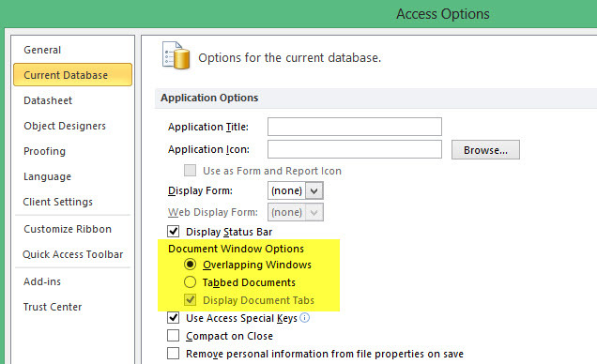Click the database options icon at top
Viewport: 597px width, 364px height.
[176, 56]
